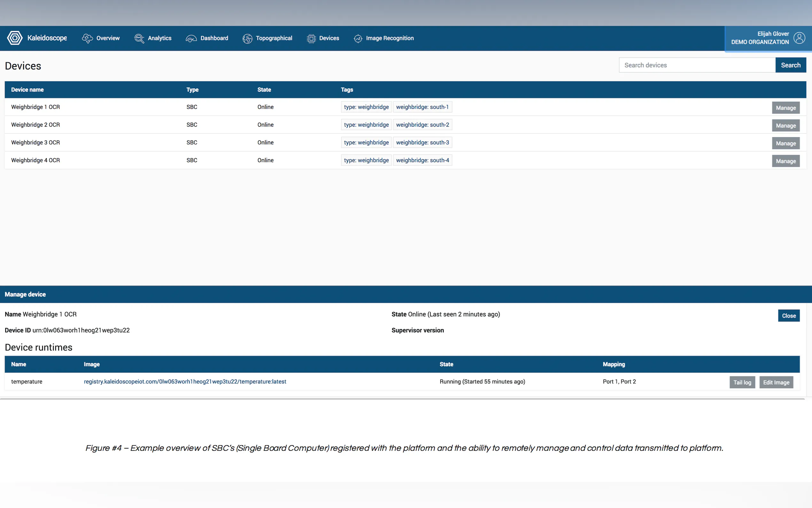This screenshot has width=812, height=508.
Task: Click in the Search devices field
Action: [x=697, y=65]
